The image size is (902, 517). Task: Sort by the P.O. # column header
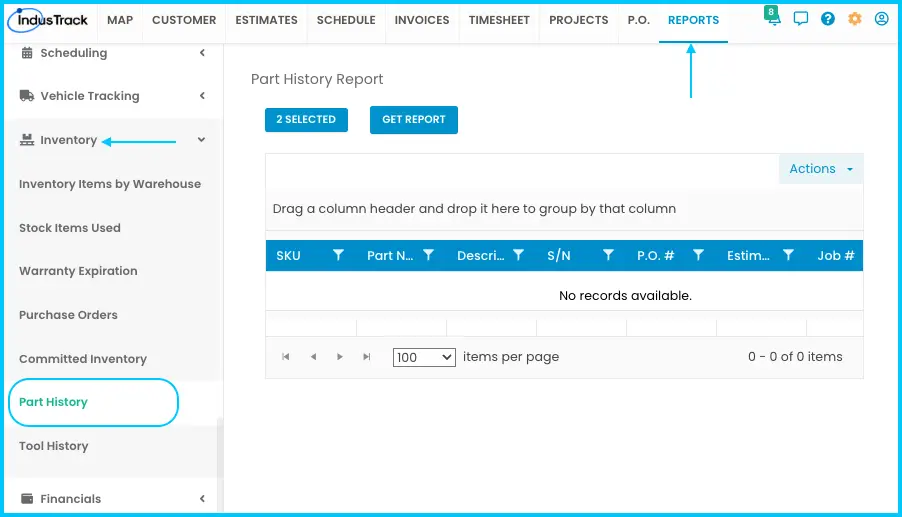655,255
